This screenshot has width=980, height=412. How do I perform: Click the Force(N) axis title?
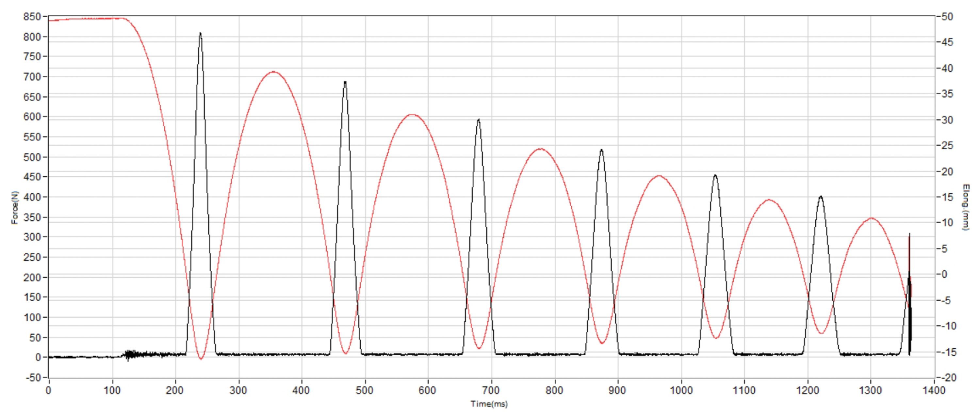point(14,207)
